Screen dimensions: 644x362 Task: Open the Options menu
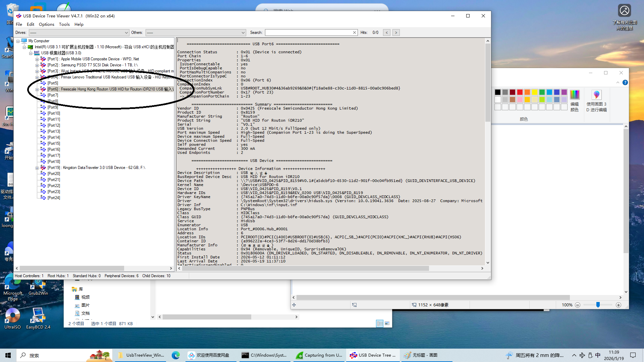(46, 24)
